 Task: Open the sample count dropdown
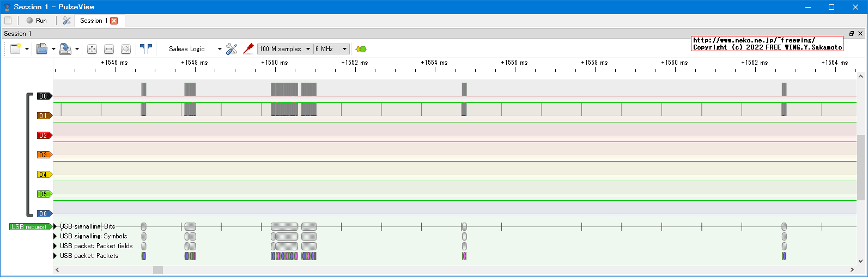tap(285, 49)
